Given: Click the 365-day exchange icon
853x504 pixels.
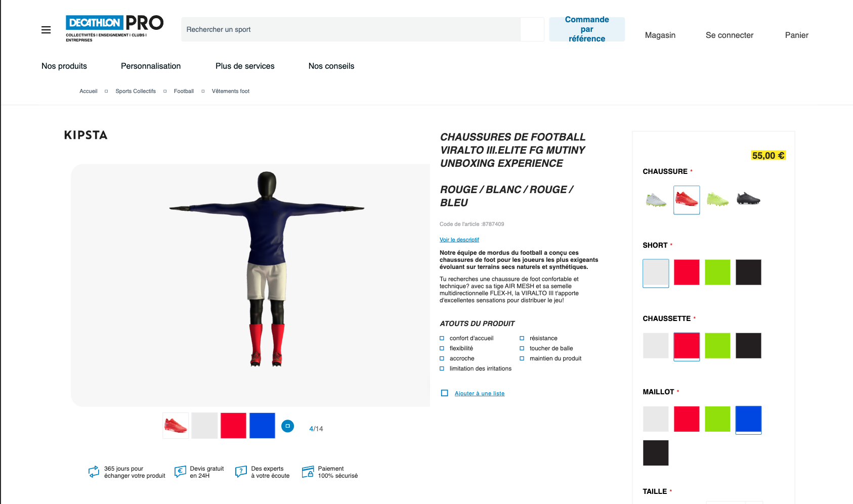Looking at the screenshot, I should (x=94, y=472).
